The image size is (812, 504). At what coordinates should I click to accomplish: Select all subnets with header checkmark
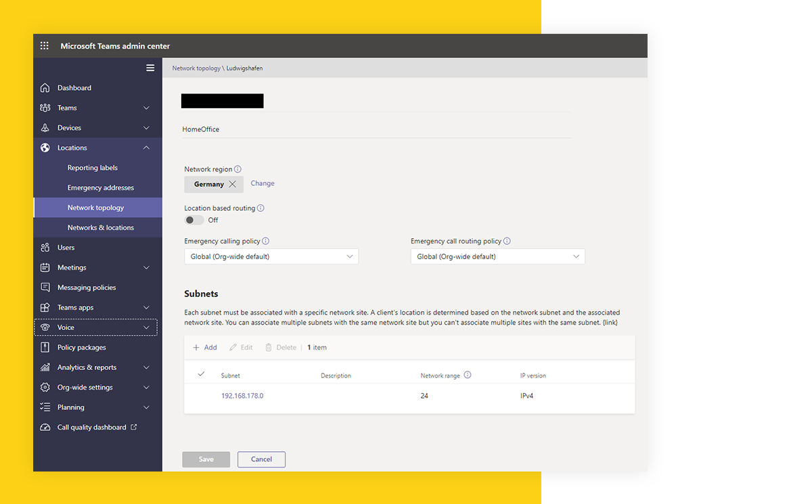[201, 374]
